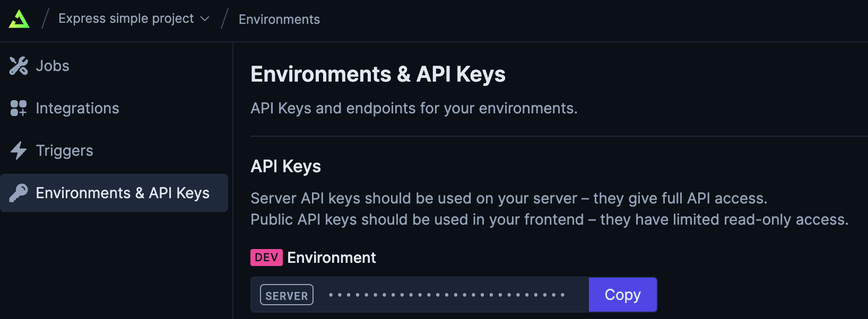Click the Environments breadcrumb
The image size is (868, 319).
[x=279, y=20]
